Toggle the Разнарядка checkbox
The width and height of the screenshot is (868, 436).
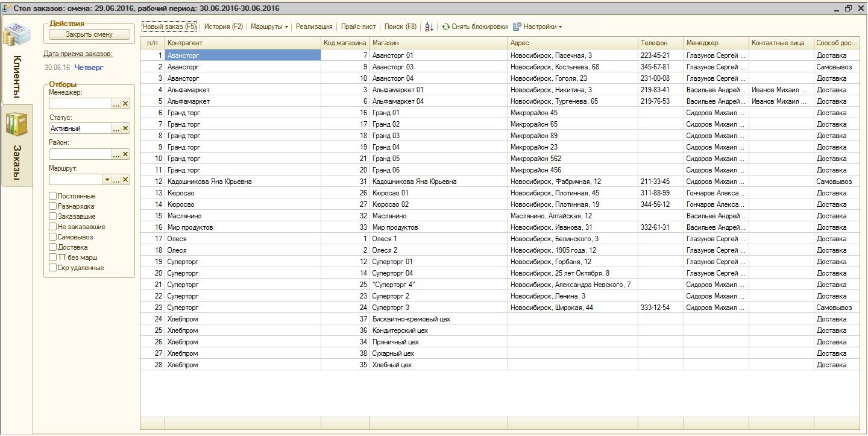point(53,206)
